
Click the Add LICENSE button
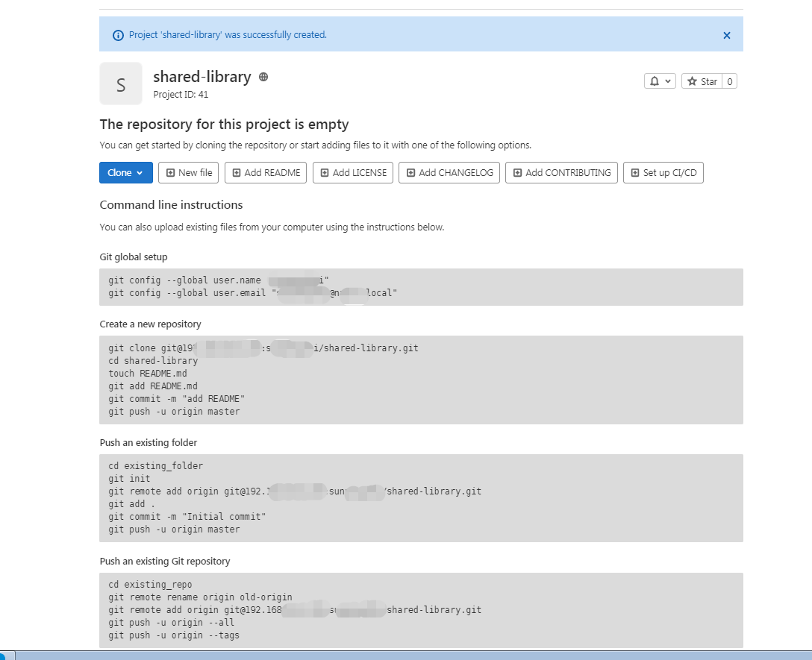[x=353, y=173]
